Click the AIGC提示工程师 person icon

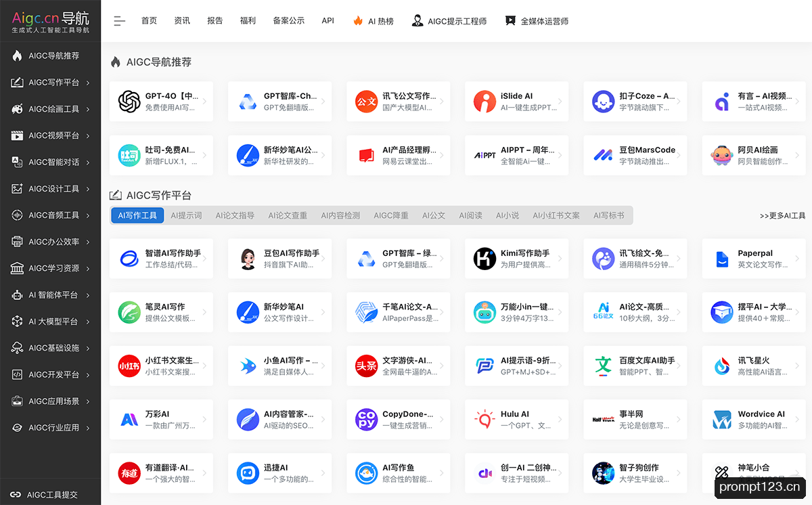[418, 21]
